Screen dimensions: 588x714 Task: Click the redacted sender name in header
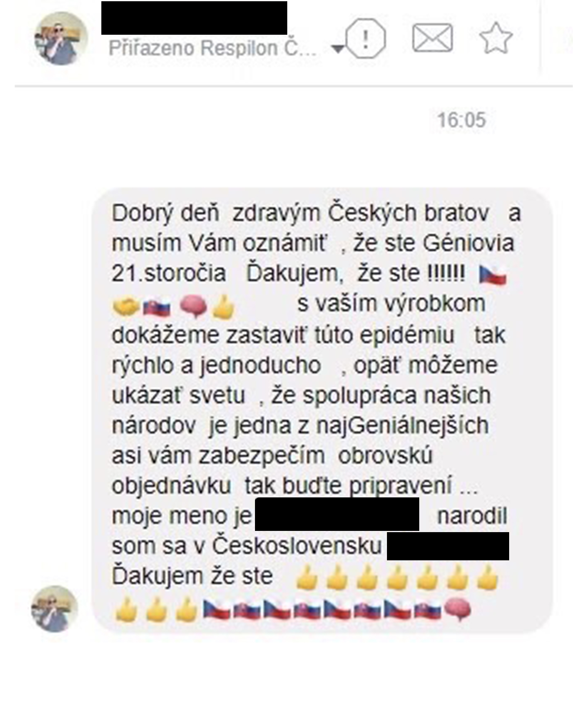click(194, 18)
